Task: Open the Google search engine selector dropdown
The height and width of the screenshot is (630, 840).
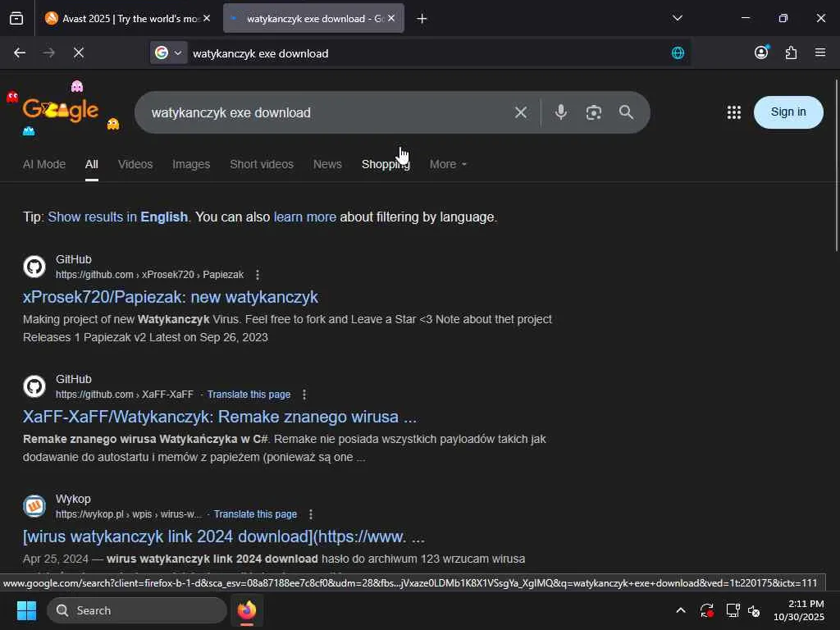Action: tap(169, 53)
